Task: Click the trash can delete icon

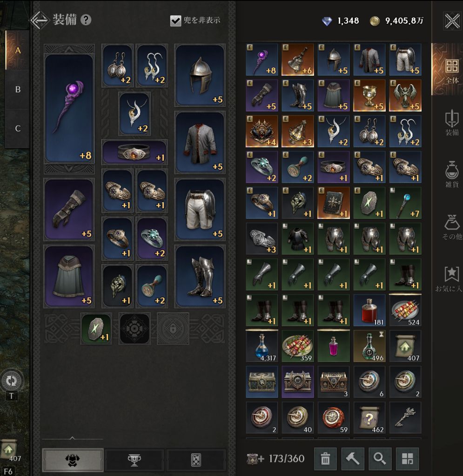Action: [325, 458]
